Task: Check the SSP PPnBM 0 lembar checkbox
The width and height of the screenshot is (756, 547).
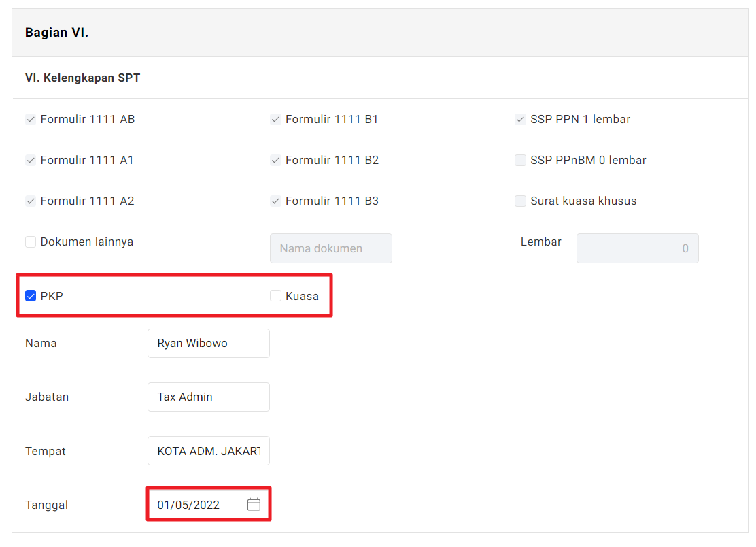Action: (x=520, y=161)
